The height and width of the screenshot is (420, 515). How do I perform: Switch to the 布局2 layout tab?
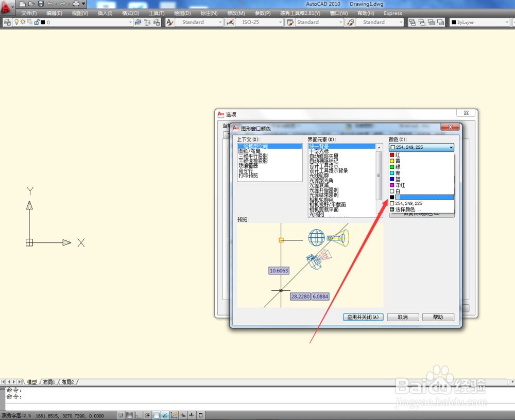[67, 382]
